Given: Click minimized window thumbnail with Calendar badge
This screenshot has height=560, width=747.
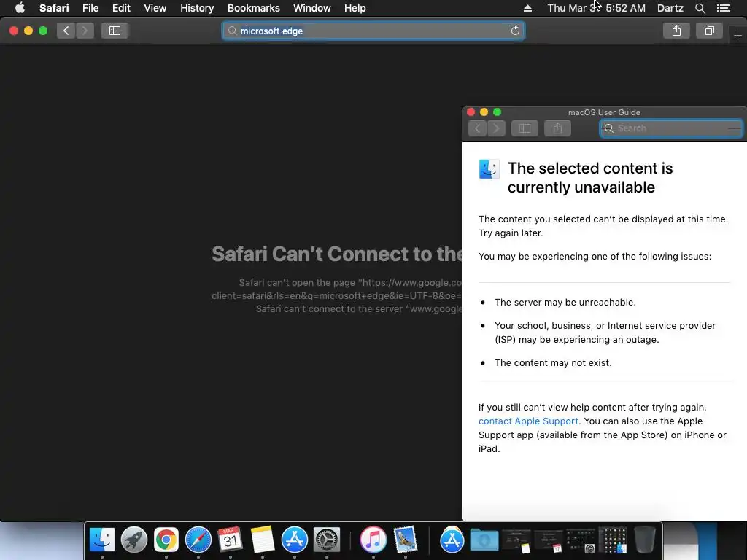Looking at the screenshot, I should 549,540.
